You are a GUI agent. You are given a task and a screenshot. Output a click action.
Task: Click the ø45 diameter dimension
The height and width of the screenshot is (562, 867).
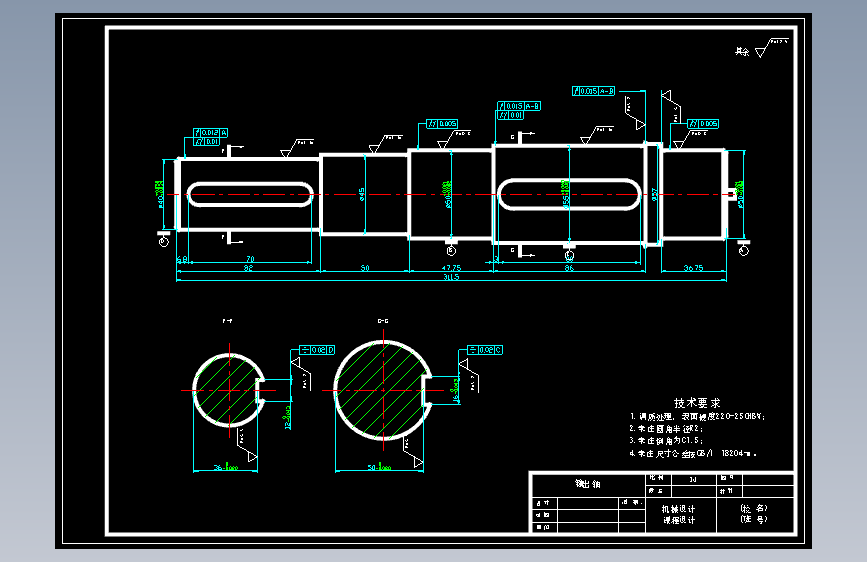[361, 194]
